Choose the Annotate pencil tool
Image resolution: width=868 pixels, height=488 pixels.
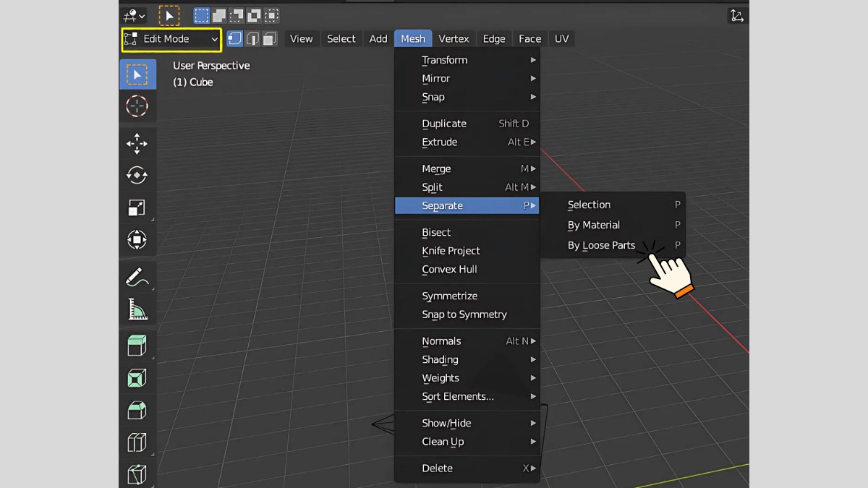(137, 277)
